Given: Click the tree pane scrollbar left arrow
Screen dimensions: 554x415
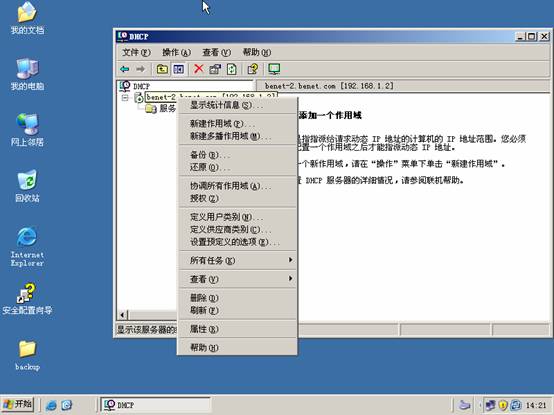Looking at the screenshot, I should pyautogui.click(x=123, y=315).
